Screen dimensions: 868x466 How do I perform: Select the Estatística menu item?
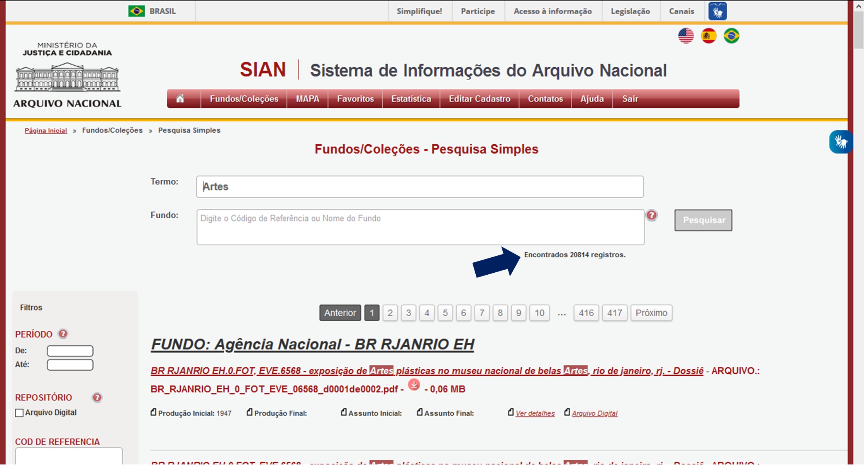(x=411, y=99)
